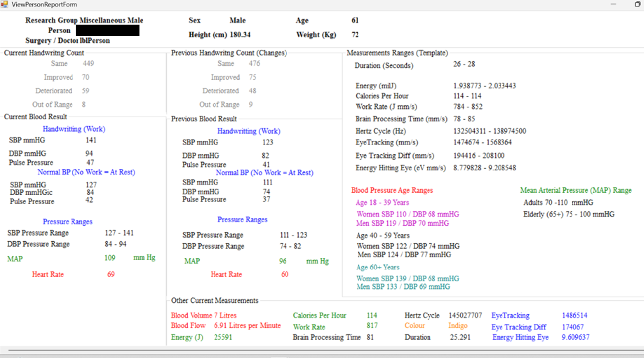Click the Indigo colour value
Viewport: 644px width, 358px height.
457,326
